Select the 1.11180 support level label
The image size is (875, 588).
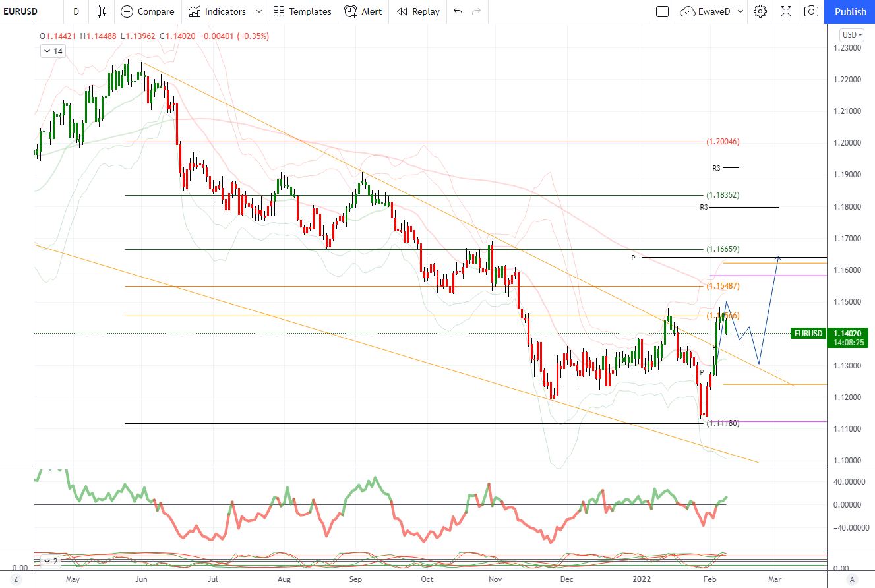(x=723, y=423)
